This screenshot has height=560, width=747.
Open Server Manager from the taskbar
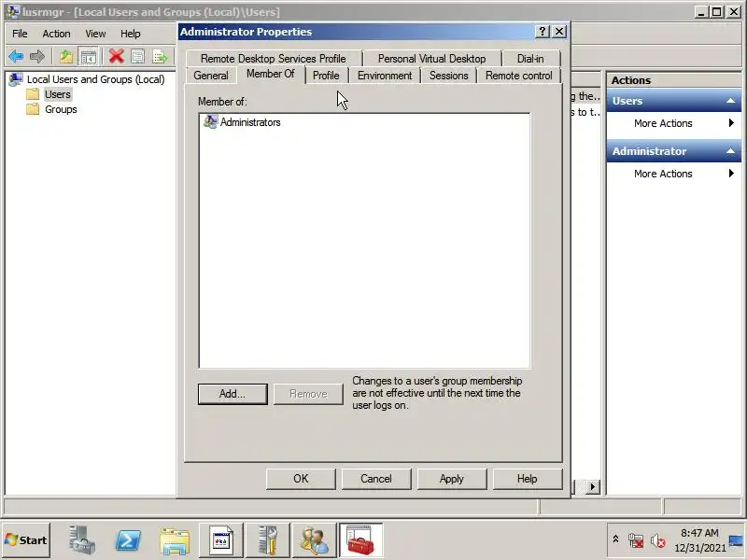pos(81,540)
